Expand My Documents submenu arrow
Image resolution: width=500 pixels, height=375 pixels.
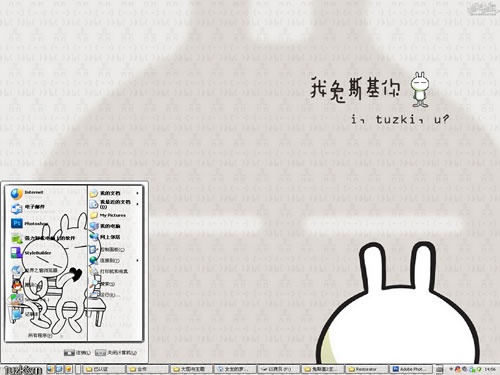click(x=137, y=193)
